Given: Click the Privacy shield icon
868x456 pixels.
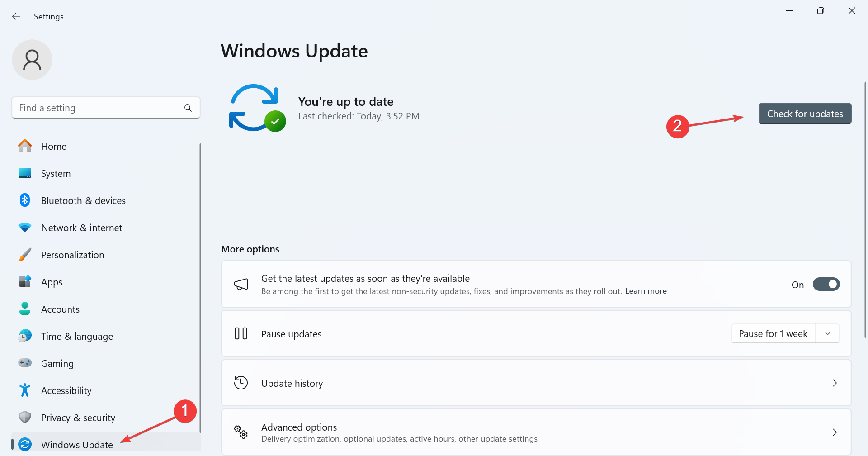Looking at the screenshot, I should click(x=25, y=417).
